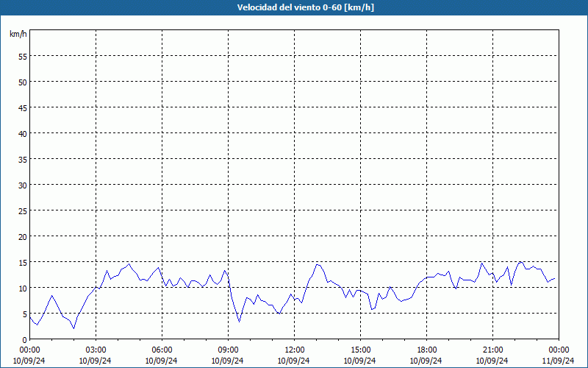Select the 20 y-axis value
The width and height of the screenshot is (588, 368).
22,236
